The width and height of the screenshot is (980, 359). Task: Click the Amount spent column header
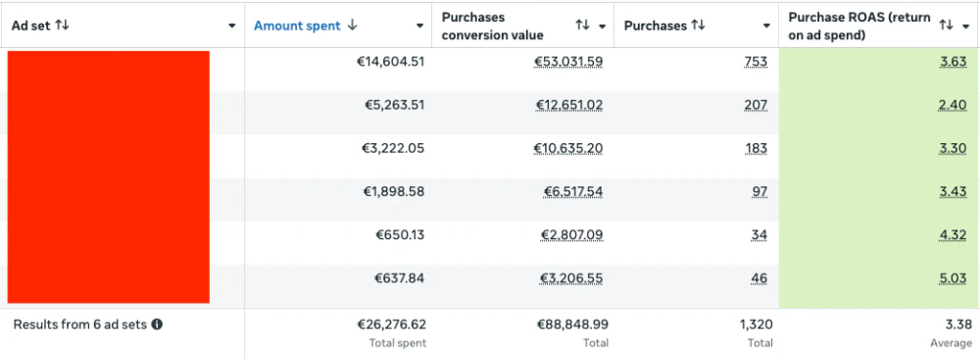(297, 26)
